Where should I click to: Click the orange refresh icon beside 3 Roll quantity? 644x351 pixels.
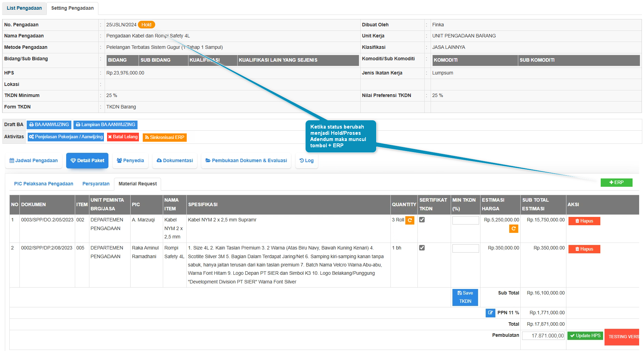[x=409, y=220]
